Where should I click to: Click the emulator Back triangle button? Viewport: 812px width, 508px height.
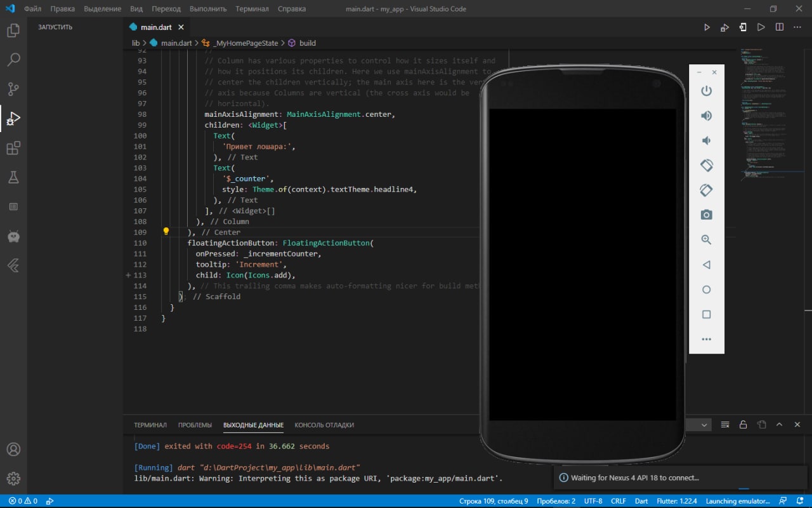click(706, 265)
